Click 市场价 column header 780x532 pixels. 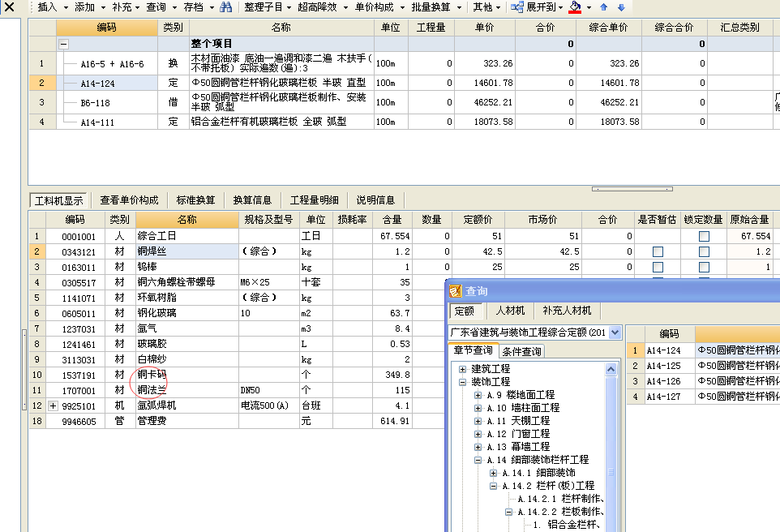pyautogui.click(x=542, y=220)
